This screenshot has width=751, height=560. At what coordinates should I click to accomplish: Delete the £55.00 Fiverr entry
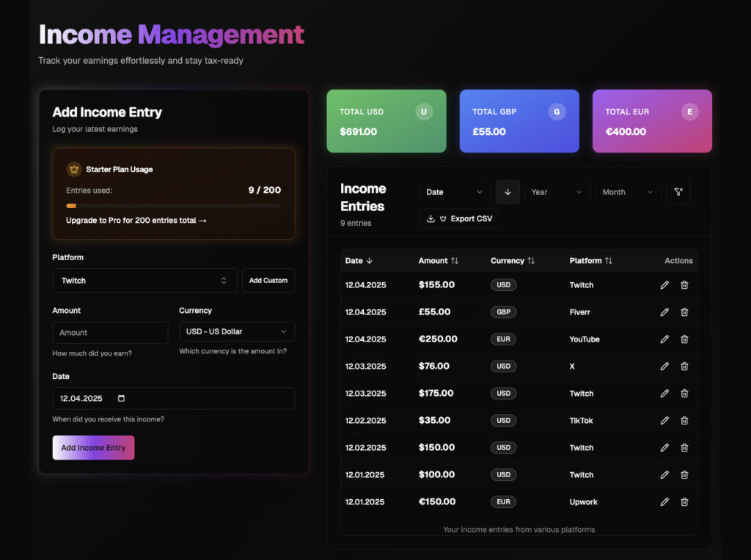pyautogui.click(x=684, y=312)
